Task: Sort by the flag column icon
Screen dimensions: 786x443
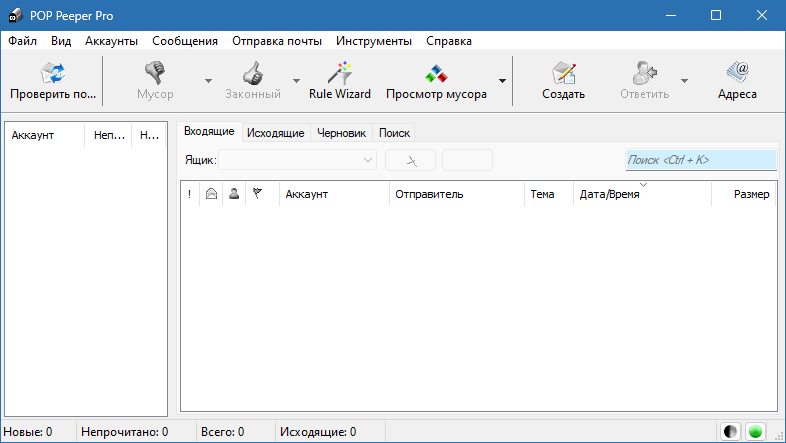Action: tap(257, 193)
